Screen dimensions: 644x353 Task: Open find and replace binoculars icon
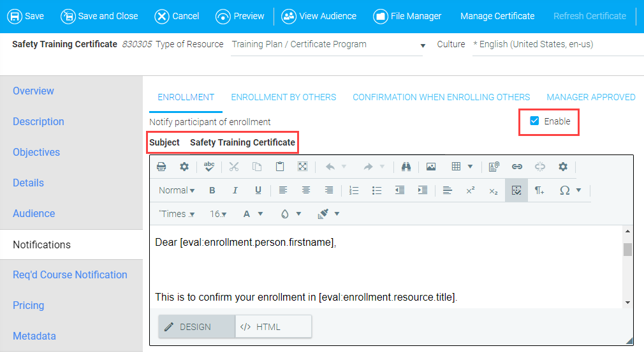(x=406, y=167)
